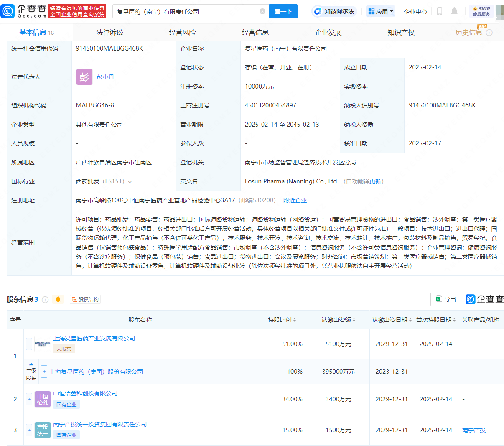The height and width of the screenshot is (446, 504).
Task: Expand the 中恒怡鑫科创投 shareholder row
Action: [29, 399]
